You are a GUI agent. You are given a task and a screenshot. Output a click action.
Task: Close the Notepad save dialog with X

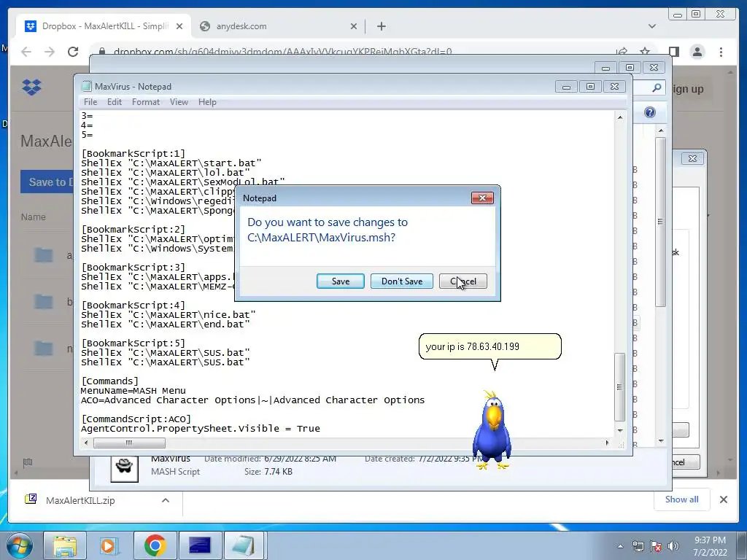(x=482, y=198)
